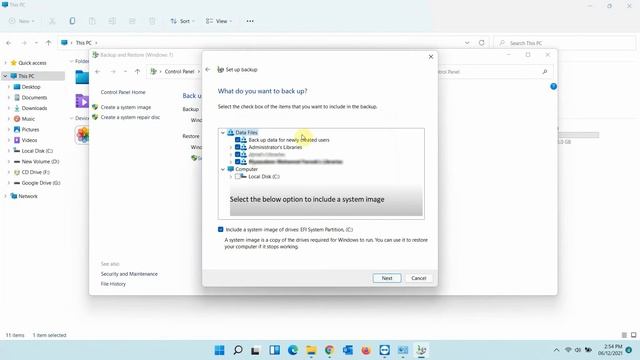Screen dimensions: 640x360
Task: Collapse the Computer tree node
Action: tap(223, 169)
